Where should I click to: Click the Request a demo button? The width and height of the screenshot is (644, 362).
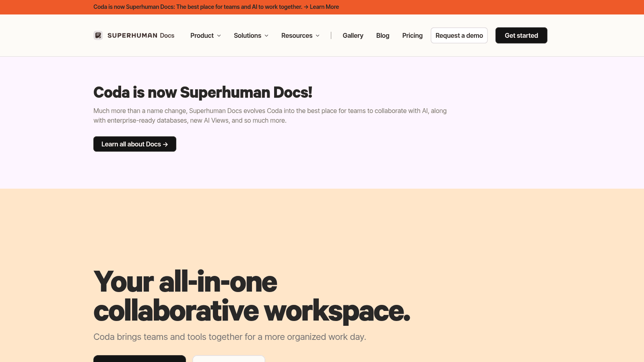[x=459, y=35]
